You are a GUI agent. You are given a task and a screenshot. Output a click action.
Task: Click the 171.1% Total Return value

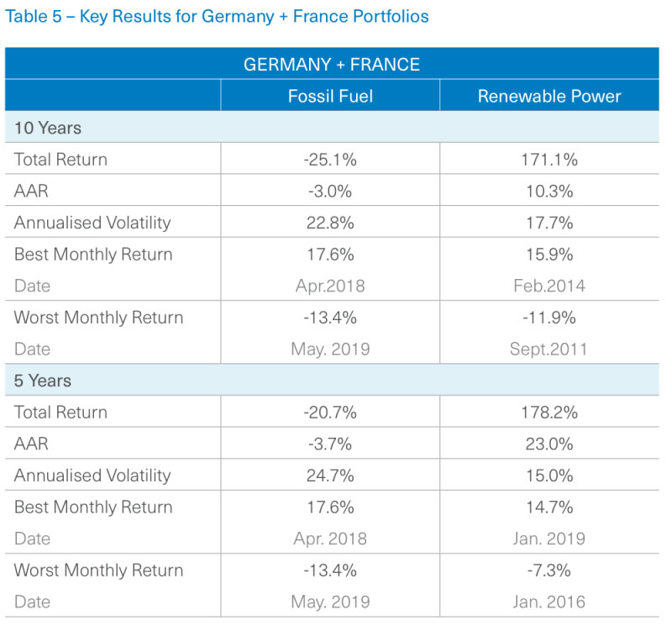[x=549, y=160]
